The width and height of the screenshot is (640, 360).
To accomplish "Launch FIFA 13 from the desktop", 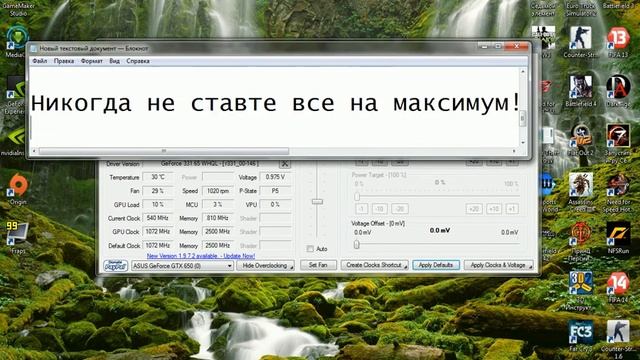I will pyautogui.click(x=618, y=38).
